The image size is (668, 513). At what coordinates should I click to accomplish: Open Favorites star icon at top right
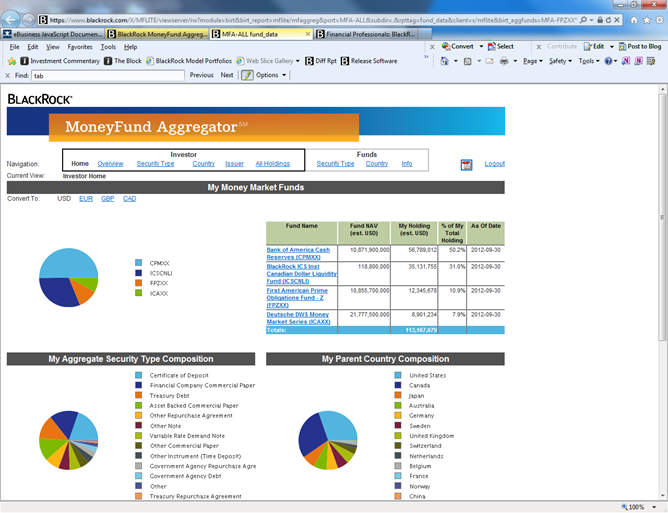(x=647, y=20)
